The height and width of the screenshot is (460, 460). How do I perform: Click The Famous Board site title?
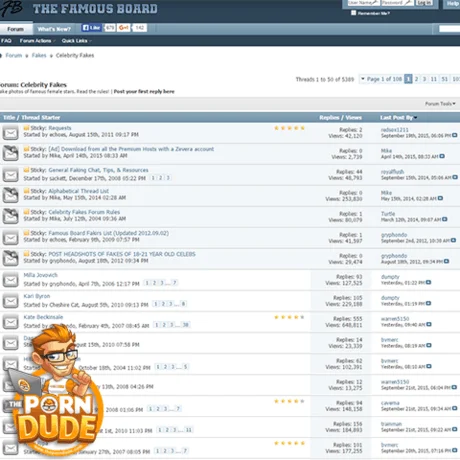click(x=95, y=9)
